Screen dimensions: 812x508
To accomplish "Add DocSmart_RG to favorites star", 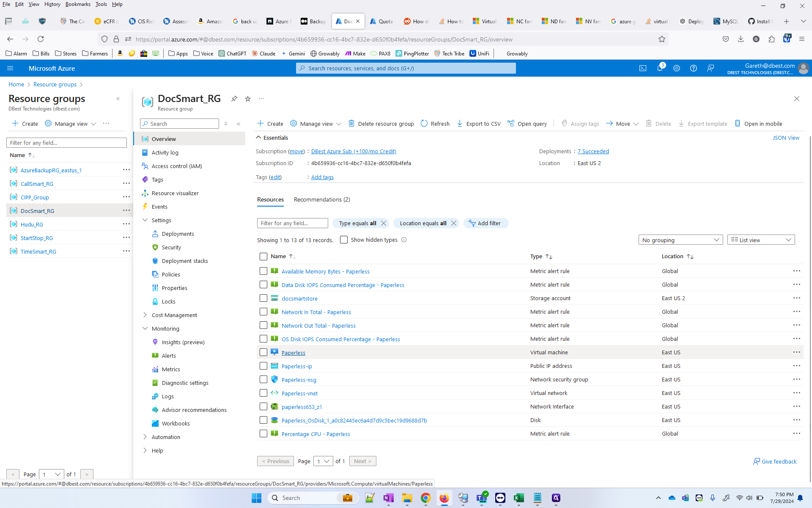I will (248, 99).
